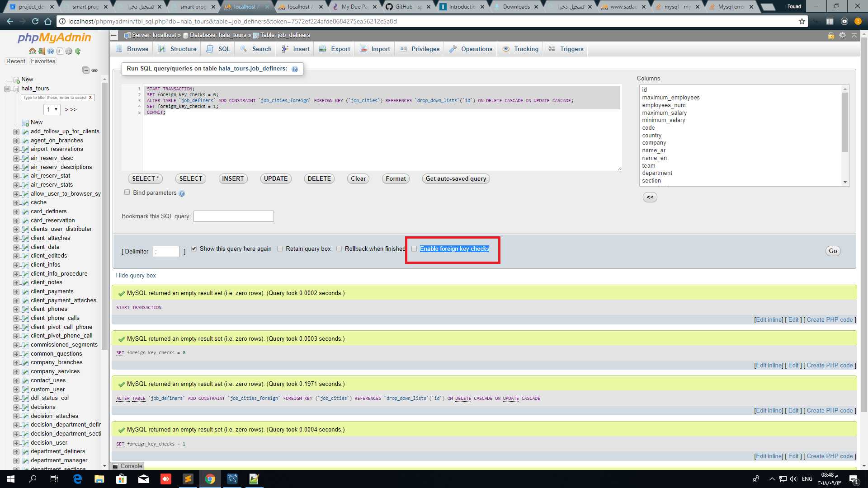Enable foreign key checks checkbox
The width and height of the screenshot is (868, 488).
[414, 249]
